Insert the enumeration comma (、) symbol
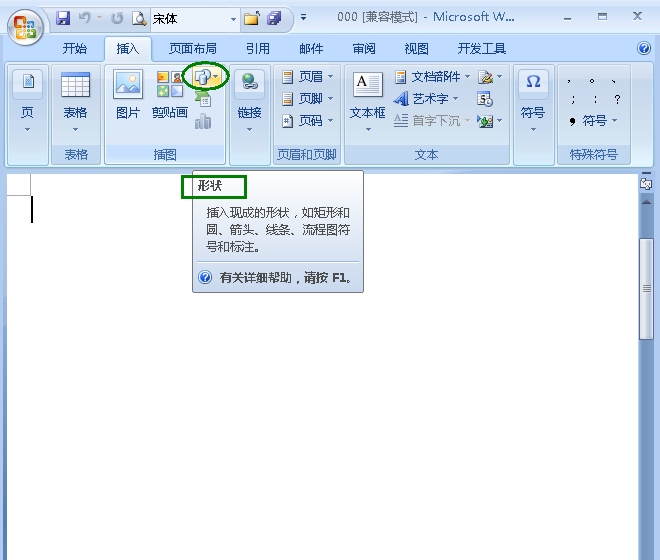The image size is (660, 560). click(x=614, y=81)
